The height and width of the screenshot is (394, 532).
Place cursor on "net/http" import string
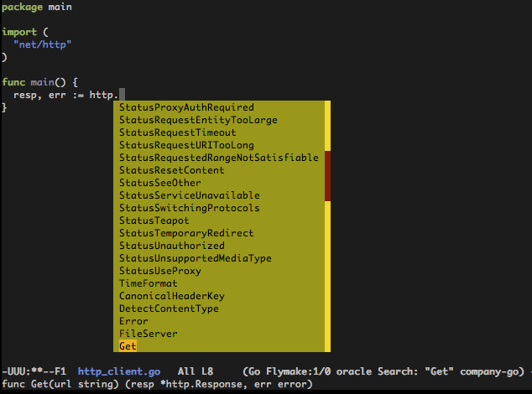(x=43, y=44)
